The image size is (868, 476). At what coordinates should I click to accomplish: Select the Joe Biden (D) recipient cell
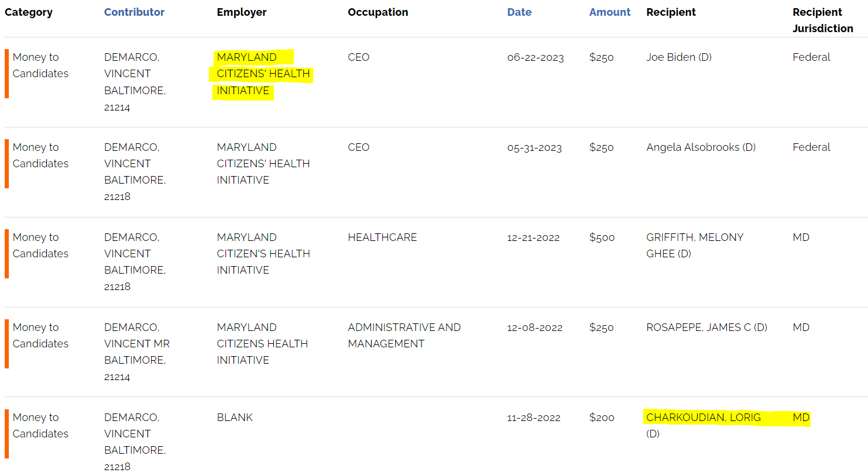click(678, 57)
